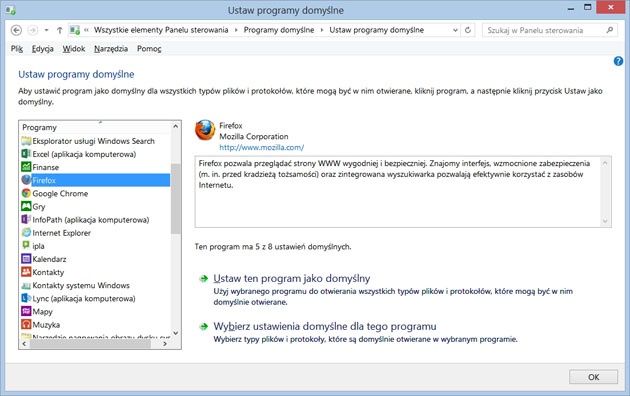Viewport: 630px width, 396px height.
Task: Open the recent locations dropdown arrow
Action: pos(47,30)
